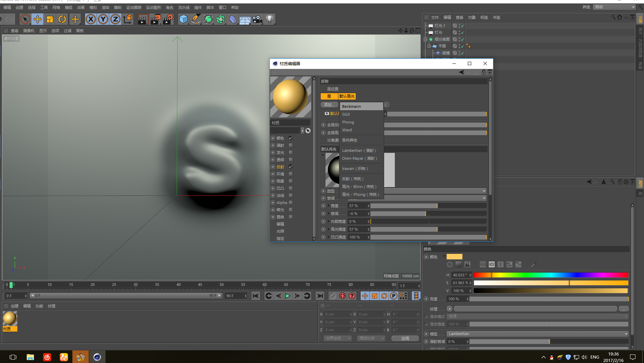The width and height of the screenshot is (644, 363).
Task: Enable the Alpha channel checkbox
Action: pos(291,203)
